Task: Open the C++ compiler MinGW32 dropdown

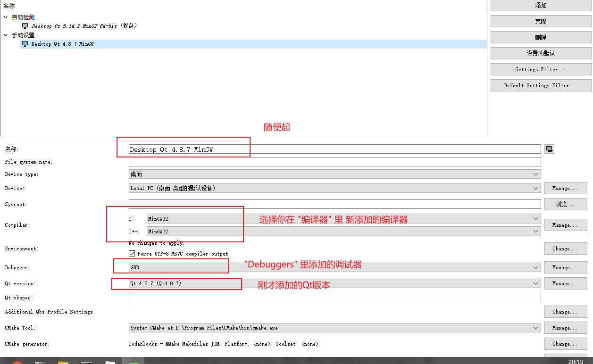Action: click(x=343, y=232)
